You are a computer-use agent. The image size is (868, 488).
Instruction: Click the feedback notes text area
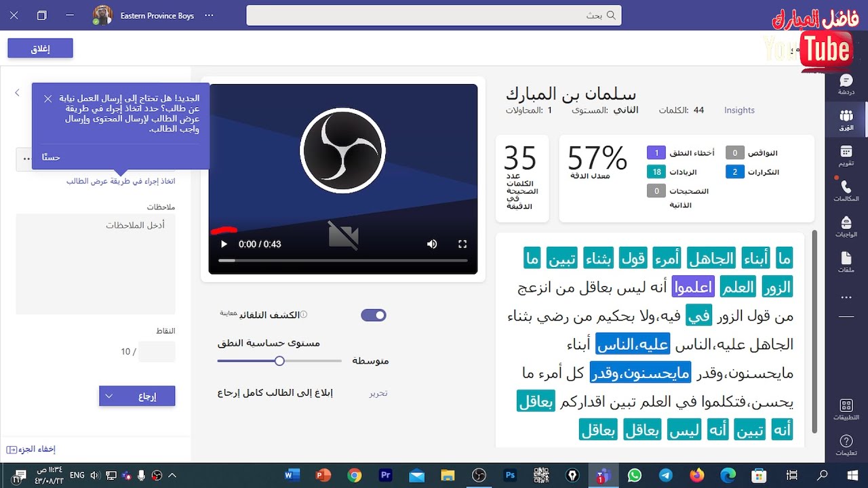(96, 264)
